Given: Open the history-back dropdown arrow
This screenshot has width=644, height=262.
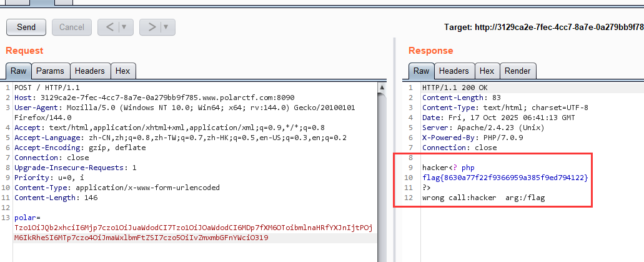Looking at the screenshot, I should pos(124,27).
